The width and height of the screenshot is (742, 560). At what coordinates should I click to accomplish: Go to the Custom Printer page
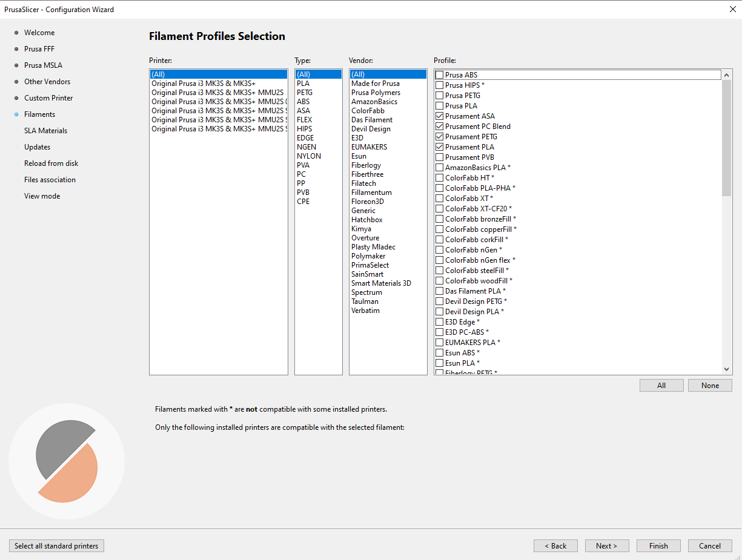point(48,98)
